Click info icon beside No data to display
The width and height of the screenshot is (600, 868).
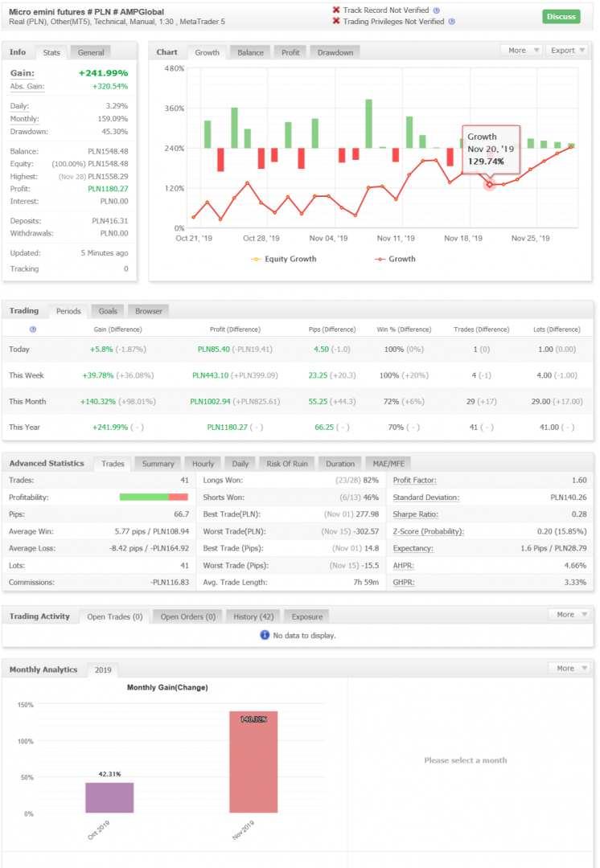(265, 635)
